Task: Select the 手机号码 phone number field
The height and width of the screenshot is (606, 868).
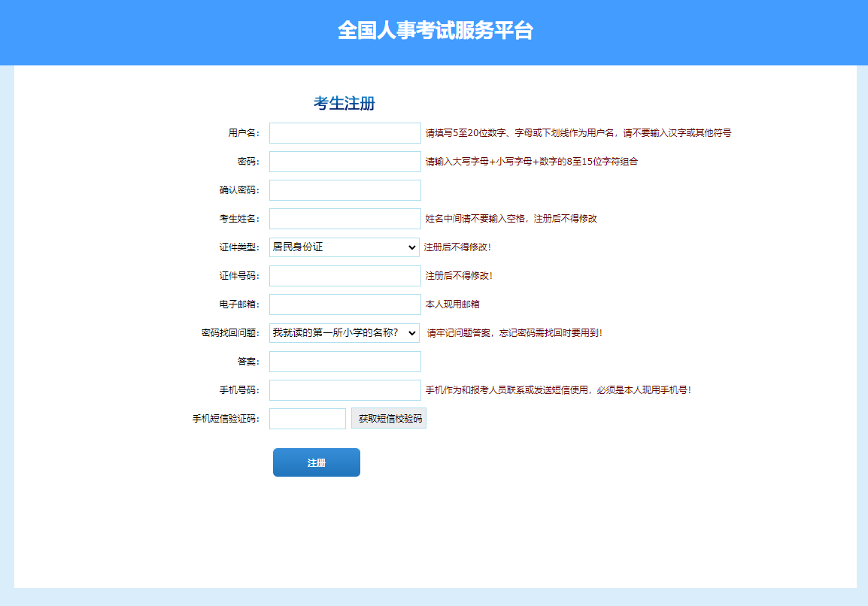Action: (344, 390)
